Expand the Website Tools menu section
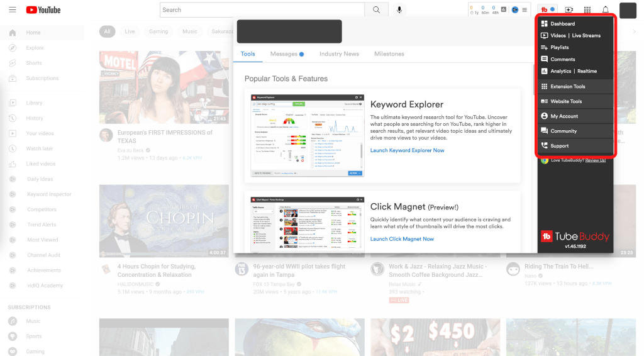This screenshot has width=644, height=356. tap(566, 101)
